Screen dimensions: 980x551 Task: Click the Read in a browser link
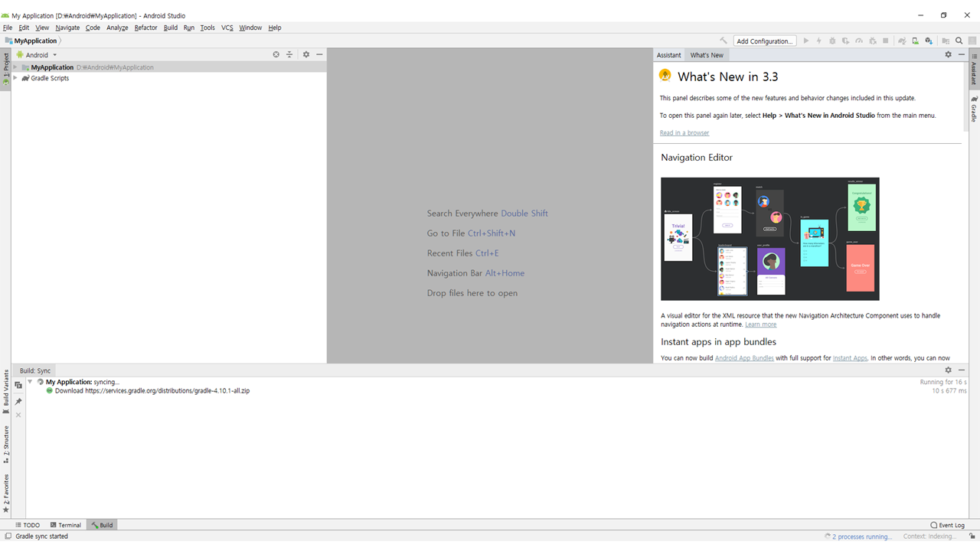[684, 133]
